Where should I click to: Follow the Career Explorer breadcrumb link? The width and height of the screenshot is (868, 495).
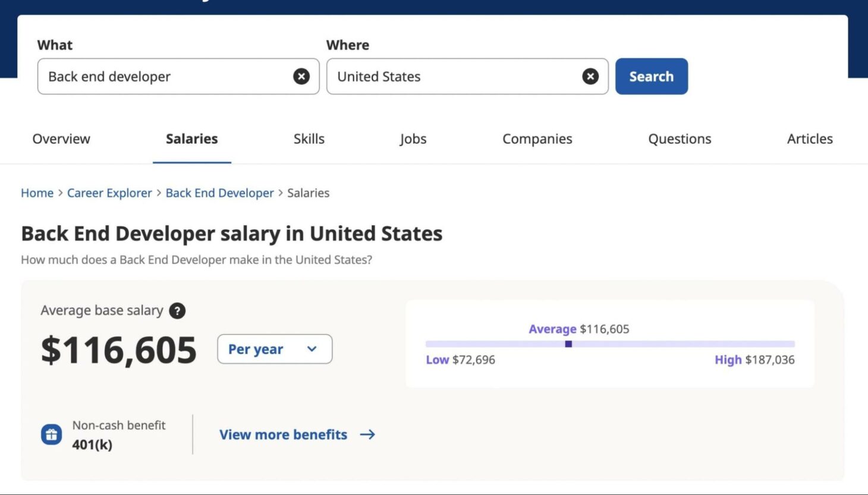109,193
